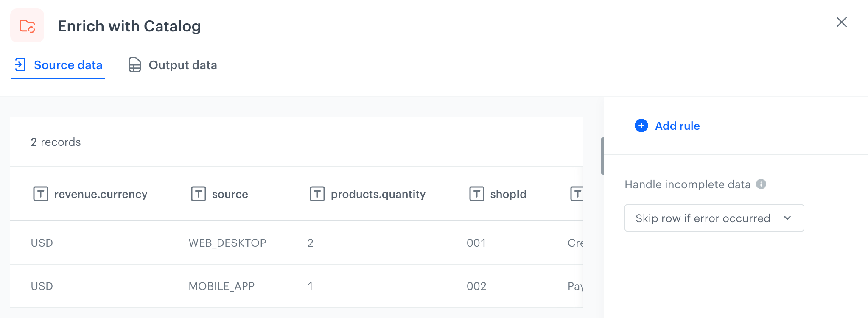Viewport: 868px width, 318px height.
Task: Click the text type icon beside revenue.currency
Action: [40, 194]
